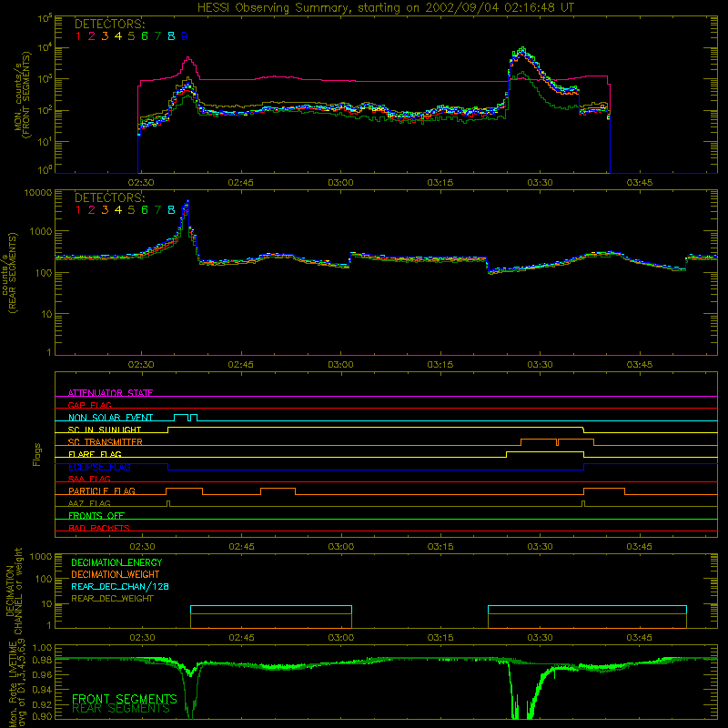Select cyan detector 8 in the front segments legend
The height and width of the screenshot is (728, 728).
click(171, 36)
